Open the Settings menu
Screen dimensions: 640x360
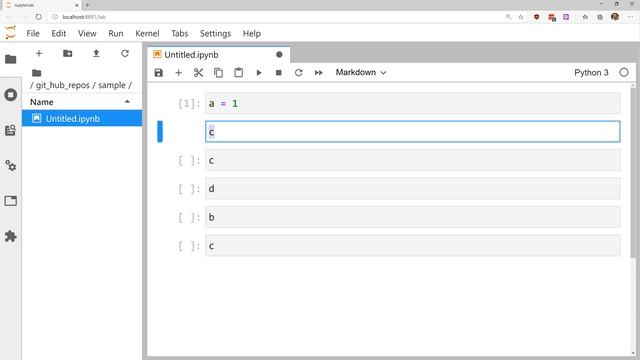pos(216,33)
